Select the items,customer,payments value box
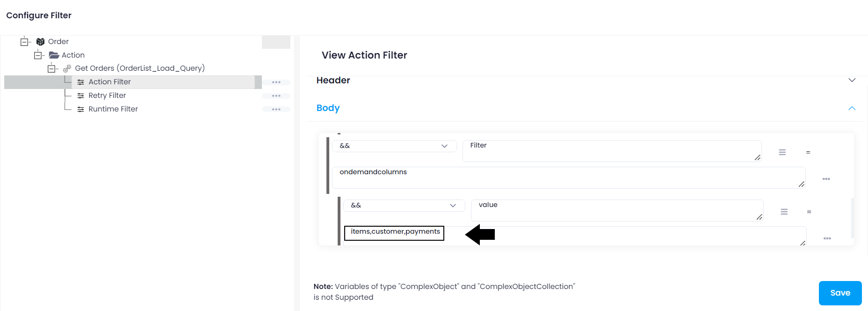868x311 pixels. (x=394, y=233)
